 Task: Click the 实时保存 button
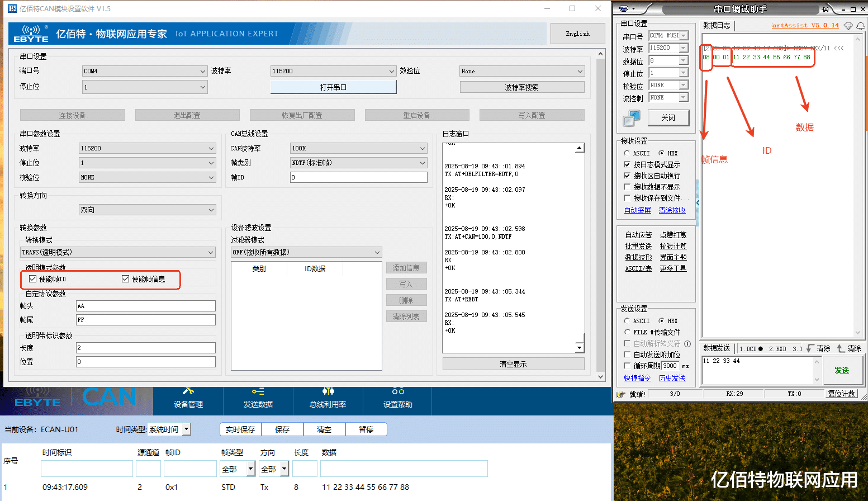pos(240,429)
